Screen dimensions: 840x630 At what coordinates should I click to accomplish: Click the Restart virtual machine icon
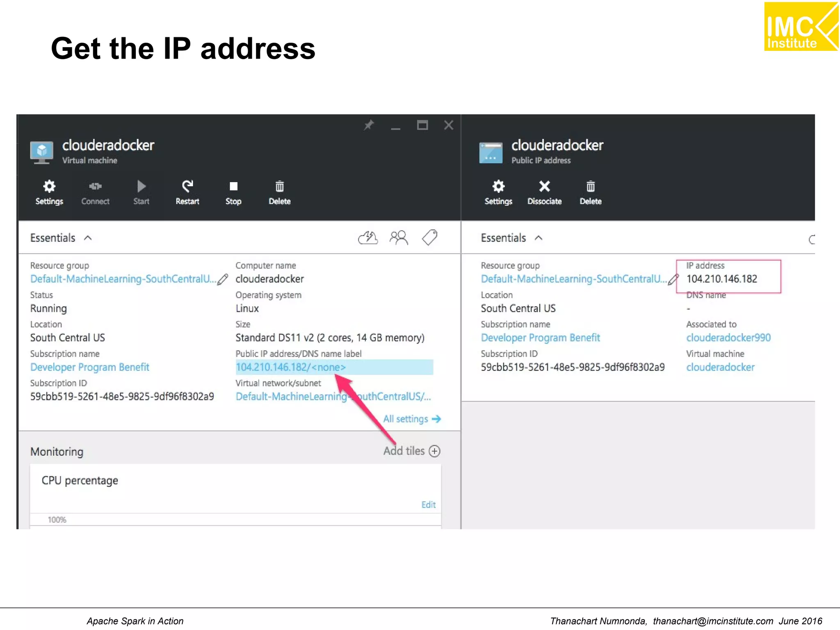tap(187, 187)
